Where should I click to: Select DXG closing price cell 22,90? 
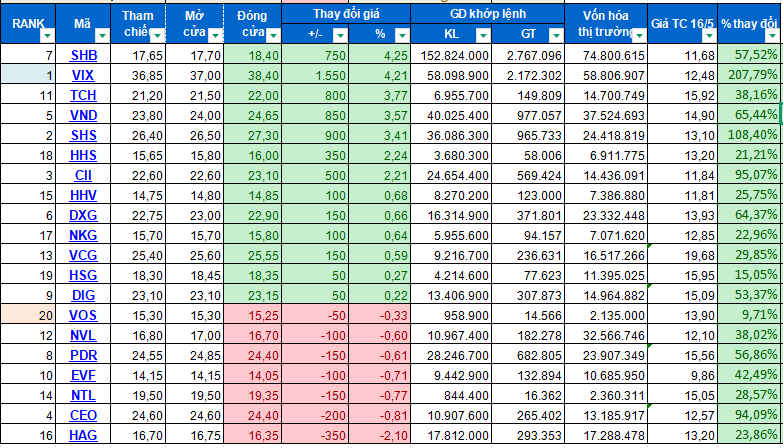(253, 215)
